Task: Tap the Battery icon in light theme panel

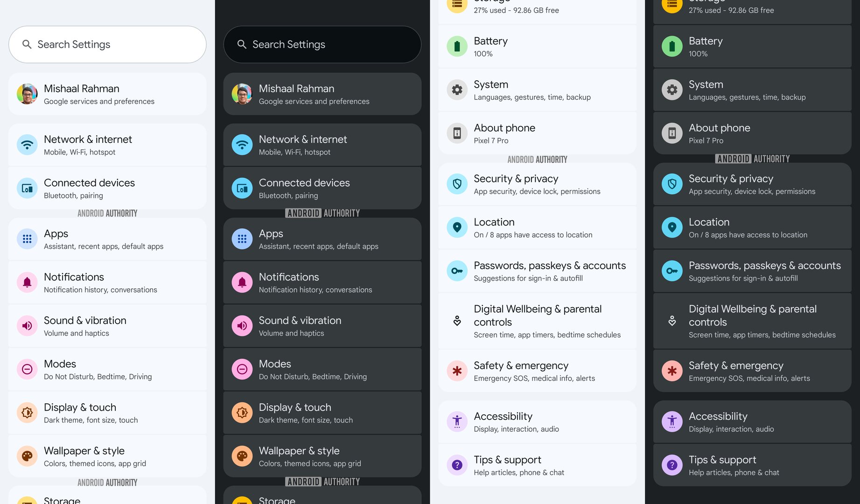Action: (x=457, y=46)
